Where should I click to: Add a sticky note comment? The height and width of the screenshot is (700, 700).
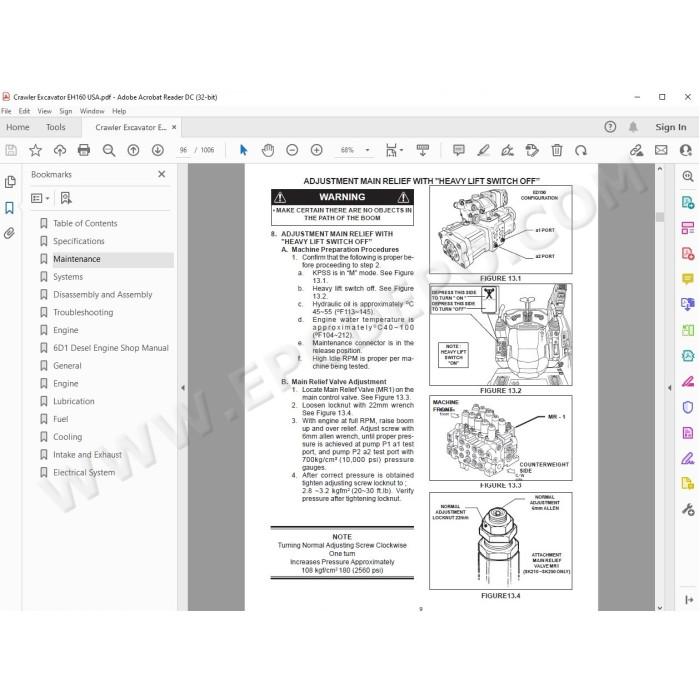click(458, 150)
